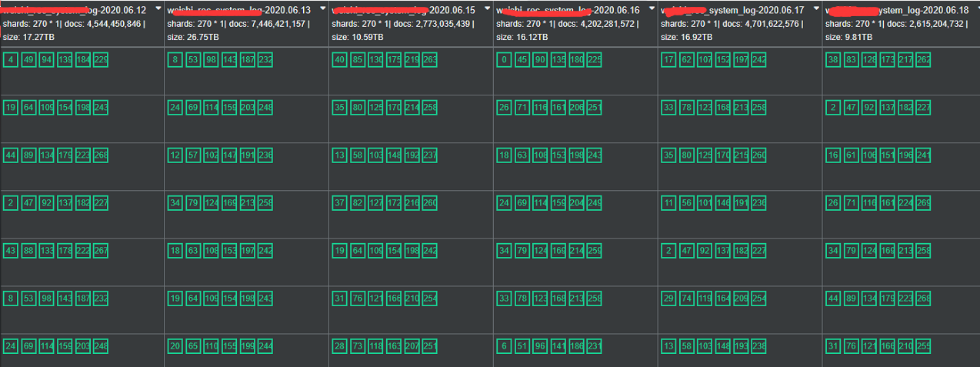The height and width of the screenshot is (367, 980).
Task: Select shard 2 in 2020.06.12 column
Action: coord(11,203)
